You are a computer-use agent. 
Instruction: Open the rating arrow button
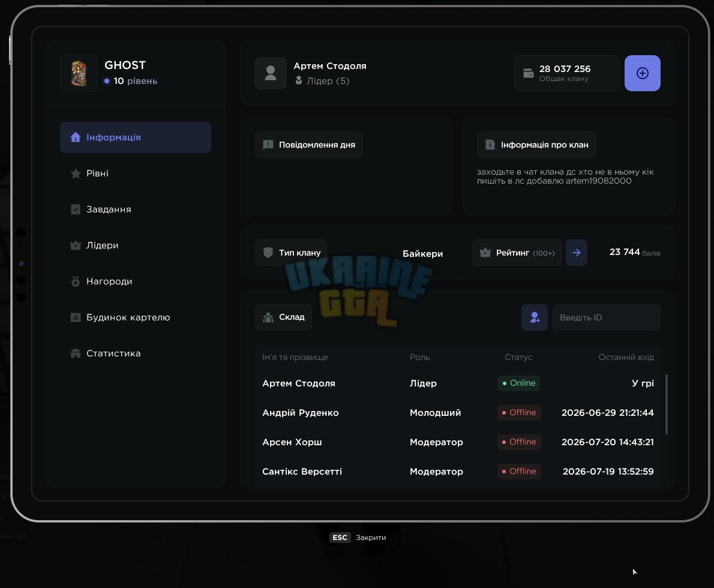(x=577, y=253)
